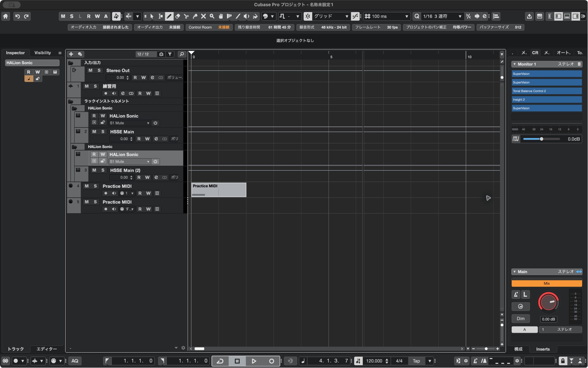588x368 pixels.
Task: Click the Home hub icon
Action: tap(5, 16)
